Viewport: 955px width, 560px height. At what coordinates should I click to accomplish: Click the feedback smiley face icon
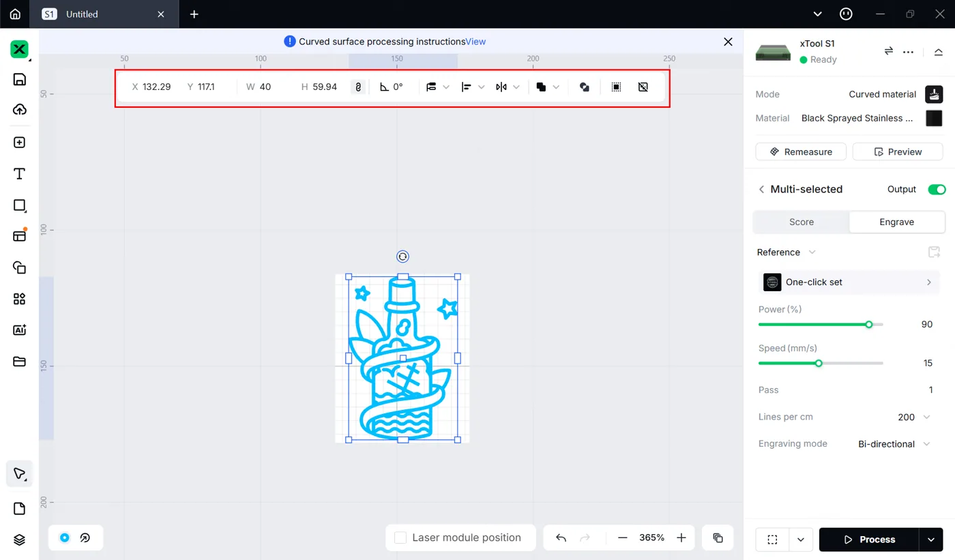[x=846, y=14]
